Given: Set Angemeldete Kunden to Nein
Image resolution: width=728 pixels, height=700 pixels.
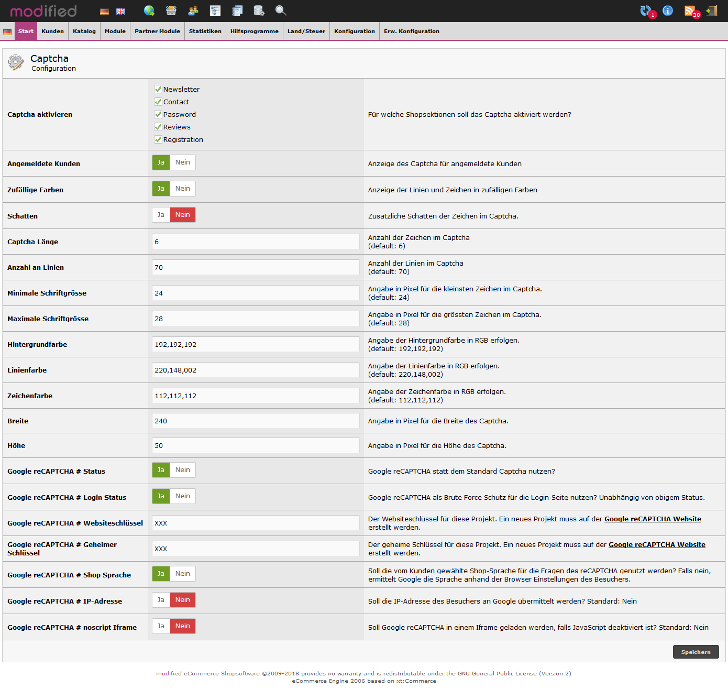Looking at the screenshot, I should tap(183, 162).
